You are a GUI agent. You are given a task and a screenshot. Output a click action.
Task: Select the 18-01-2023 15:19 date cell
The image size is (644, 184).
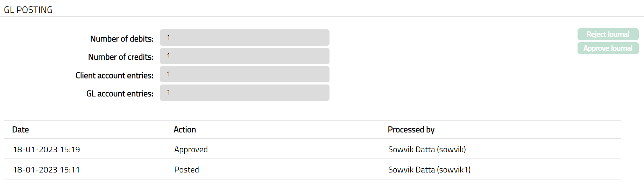(x=47, y=149)
